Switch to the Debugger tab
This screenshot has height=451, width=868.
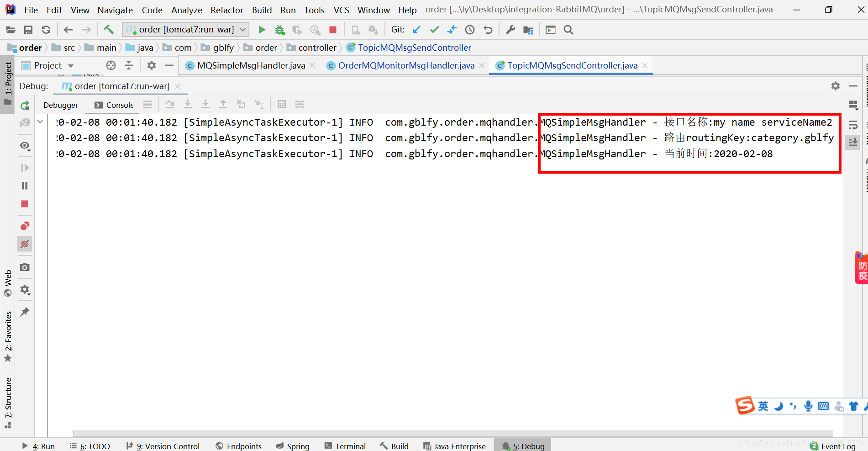tap(60, 105)
